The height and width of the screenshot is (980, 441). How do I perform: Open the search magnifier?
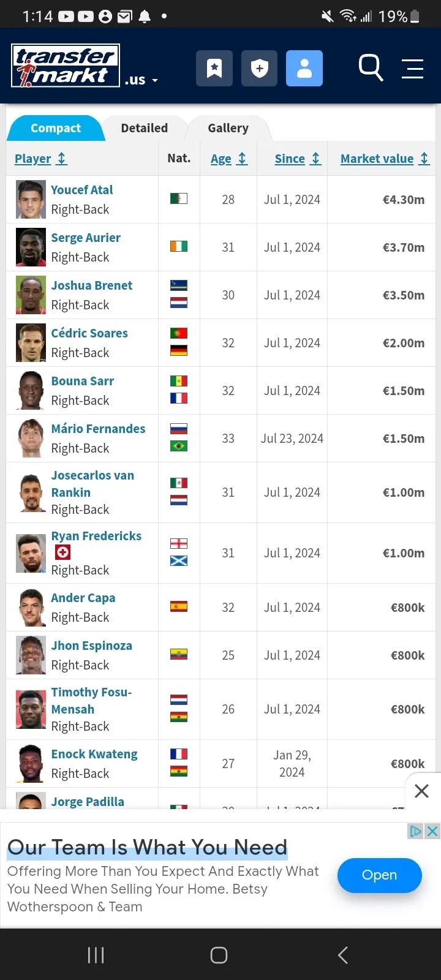coord(371,67)
